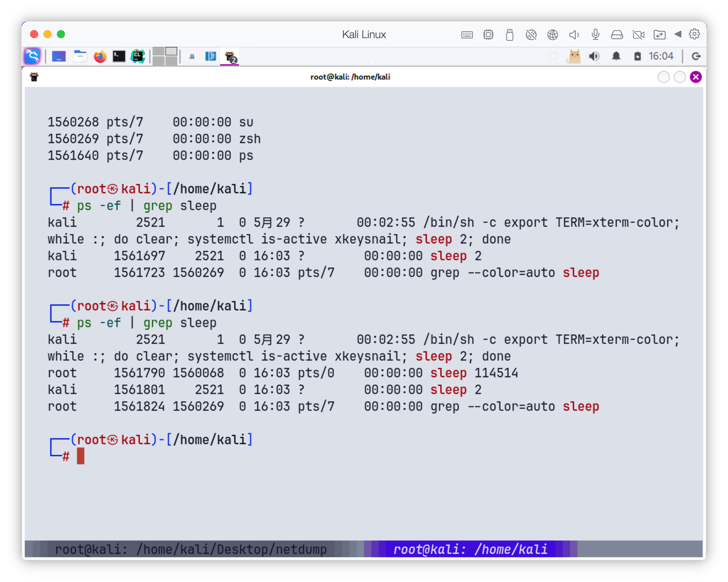Switch to the bottom-left workspace in pager
Image resolution: width=728 pixels, height=582 pixels.
159,61
